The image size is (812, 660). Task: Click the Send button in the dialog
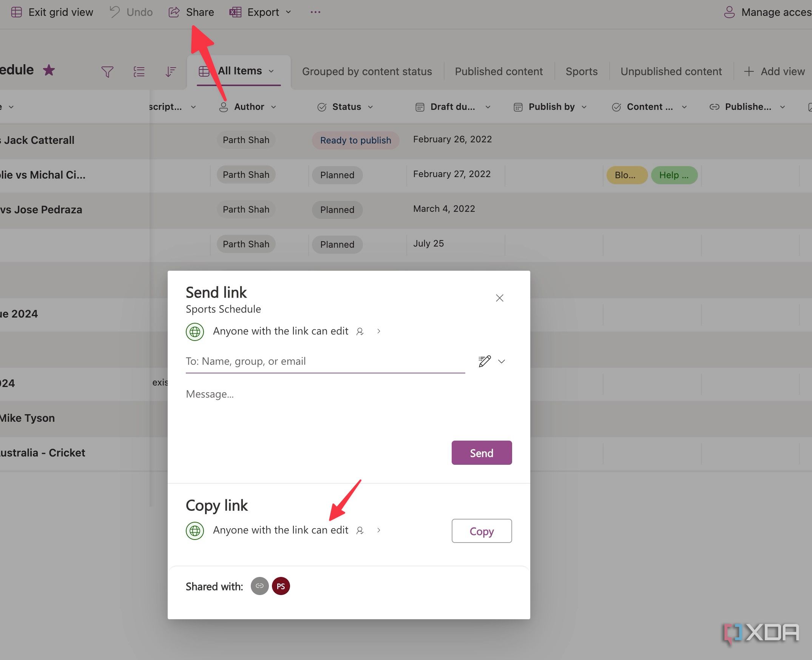click(482, 452)
